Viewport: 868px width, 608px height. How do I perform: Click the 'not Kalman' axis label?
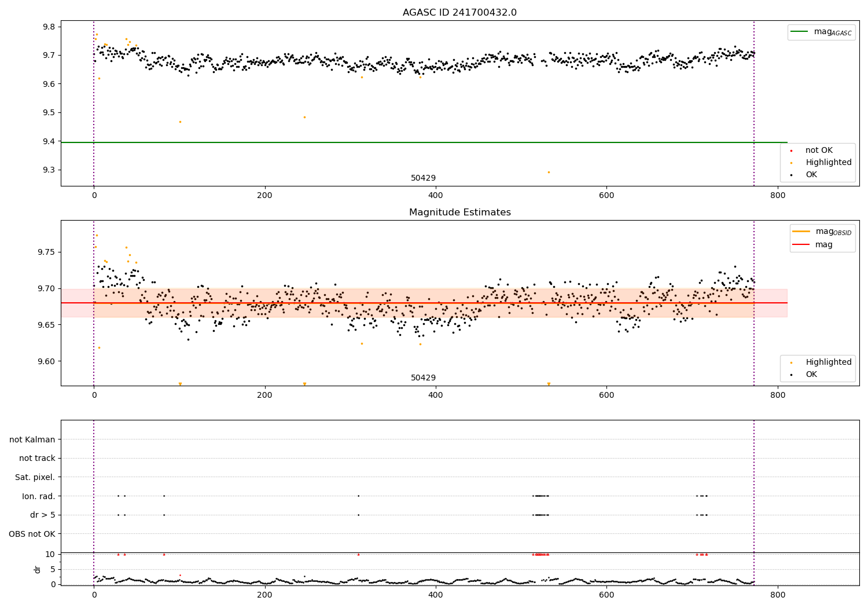(x=32, y=439)
